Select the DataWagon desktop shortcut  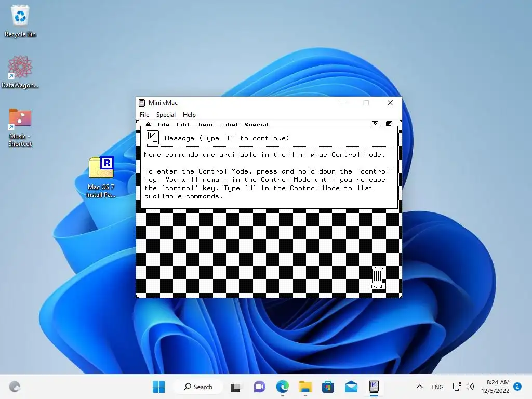pos(20,72)
